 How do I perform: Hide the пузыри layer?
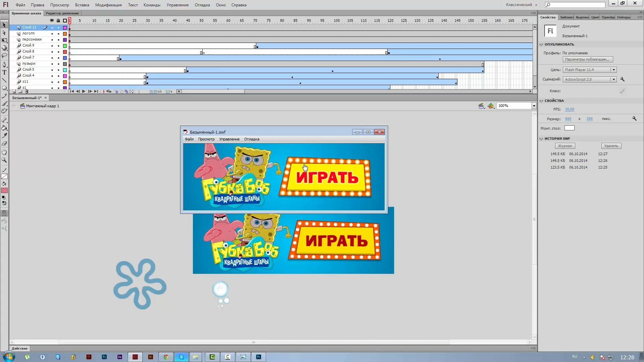tap(52, 64)
